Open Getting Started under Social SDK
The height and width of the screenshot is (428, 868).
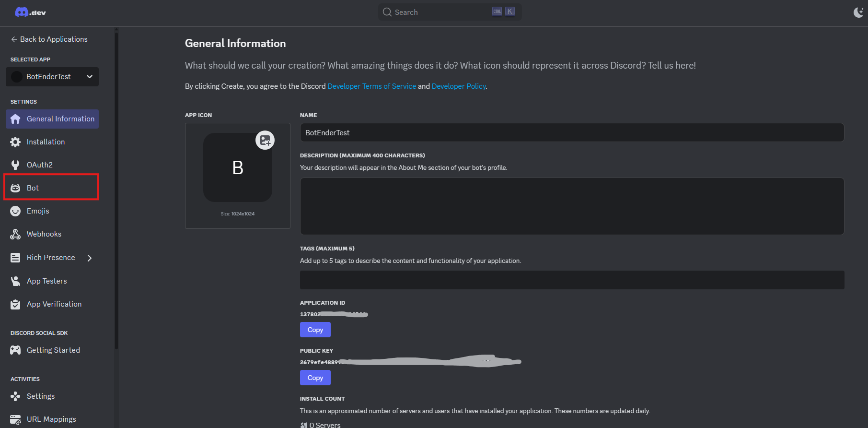pos(52,350)
